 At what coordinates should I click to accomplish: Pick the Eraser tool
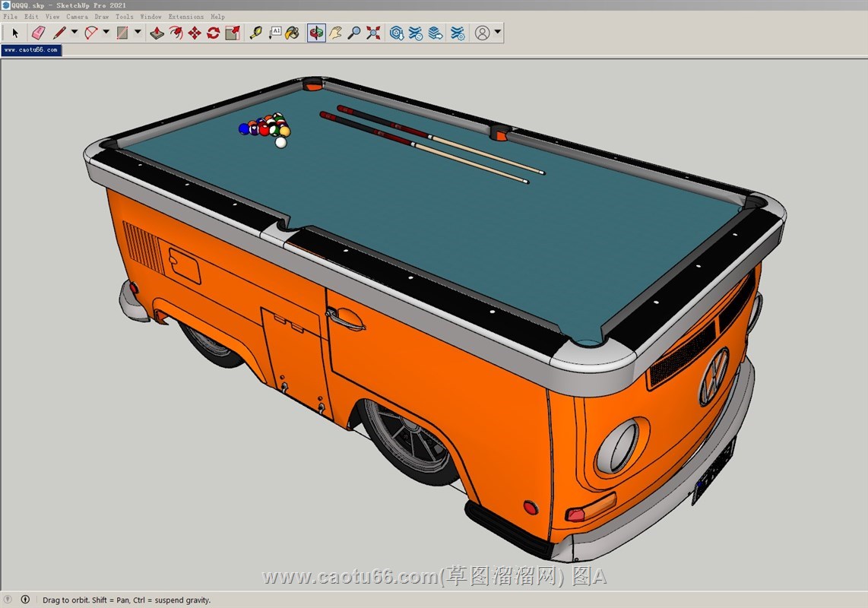[38, 33]
